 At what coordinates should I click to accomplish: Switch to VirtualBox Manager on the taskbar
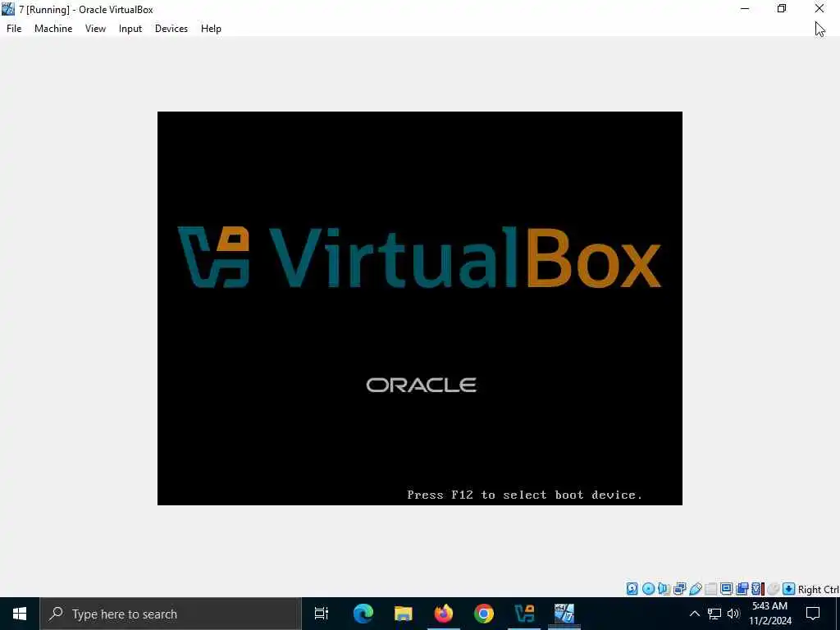pyautogui.click(x=524, y=614)
